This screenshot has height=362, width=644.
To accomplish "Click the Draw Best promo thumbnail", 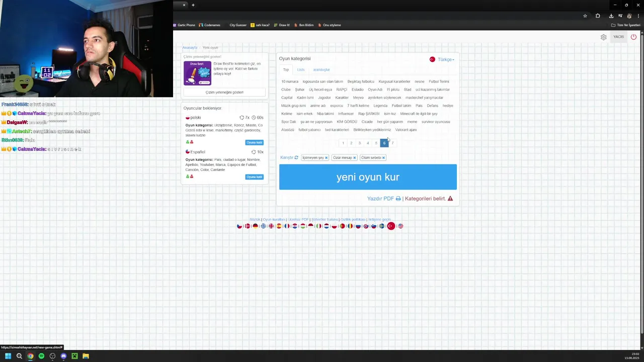I will click(x=197, y=73).
